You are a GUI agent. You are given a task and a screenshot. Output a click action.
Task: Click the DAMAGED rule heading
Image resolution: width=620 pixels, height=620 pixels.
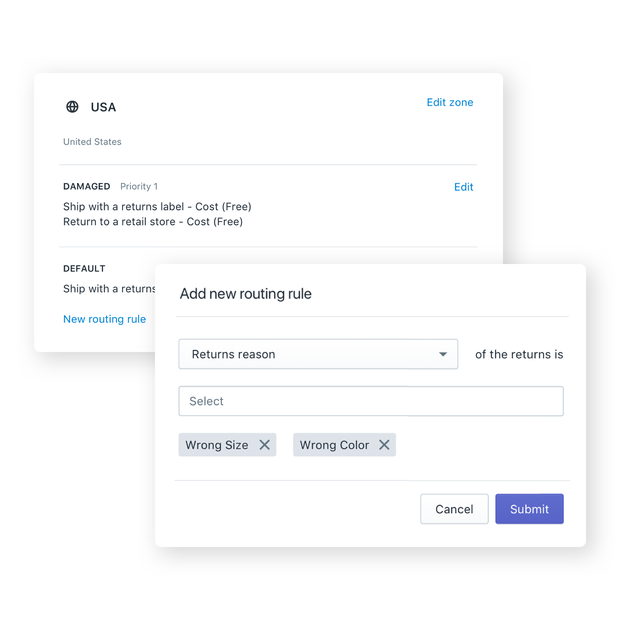pyautogui.click(x=86, y=187)
